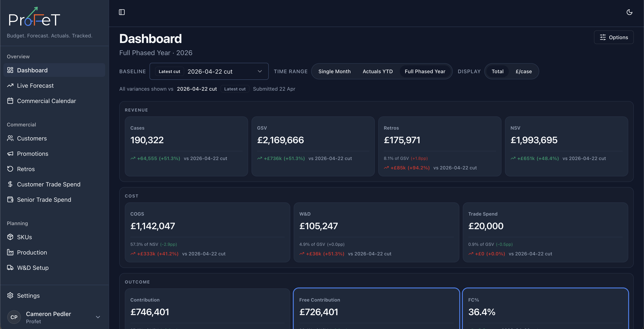Click the COGS value £1,142,047
Image resolution: width=644 pixels, height=329 pixels.
[x=152, y=226]
